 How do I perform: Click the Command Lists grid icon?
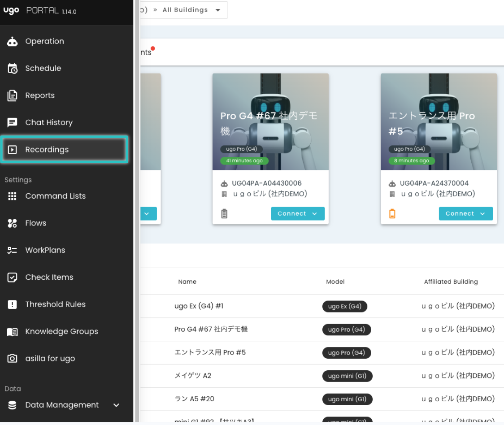click(x=12, y=196)
